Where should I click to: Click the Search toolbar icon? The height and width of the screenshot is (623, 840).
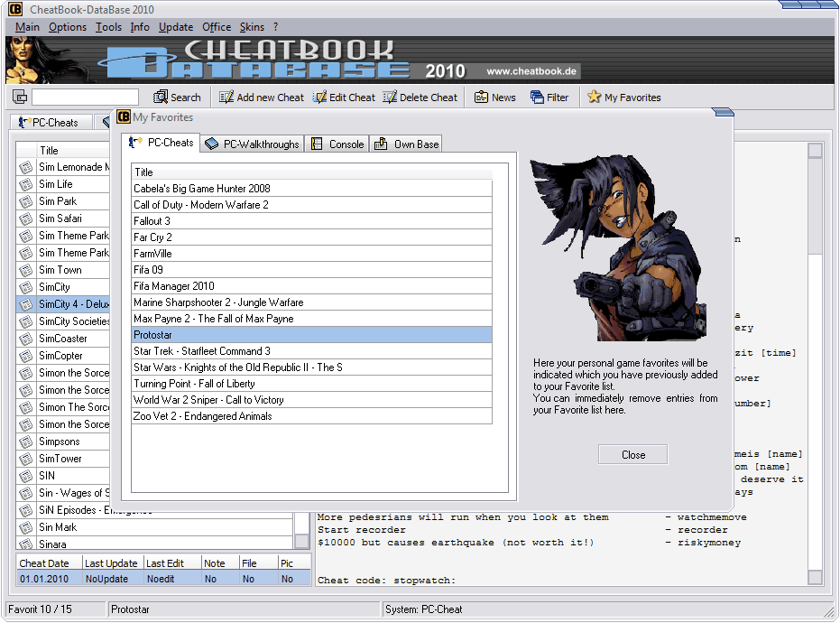coord(162,98)
